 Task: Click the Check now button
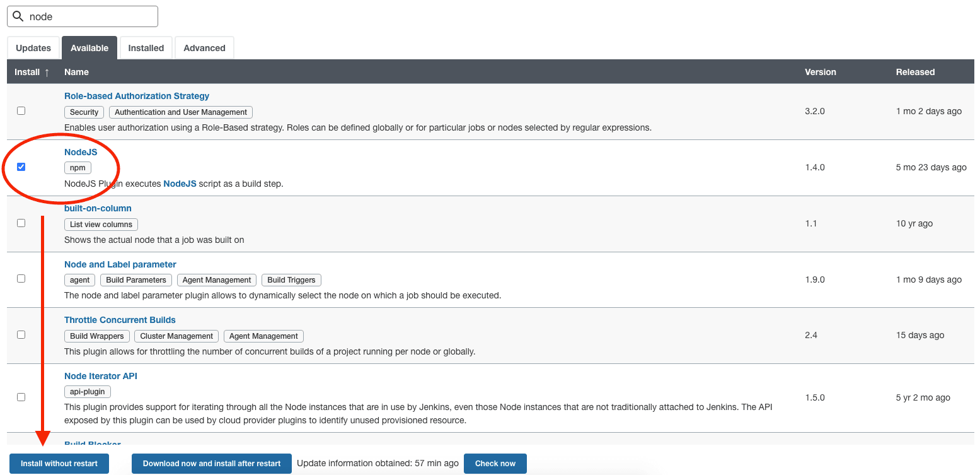coord(495,464)
